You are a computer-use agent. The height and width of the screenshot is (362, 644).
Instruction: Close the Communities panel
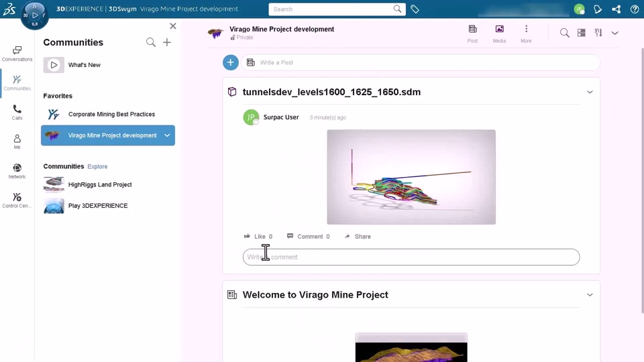tap(173, 26)
